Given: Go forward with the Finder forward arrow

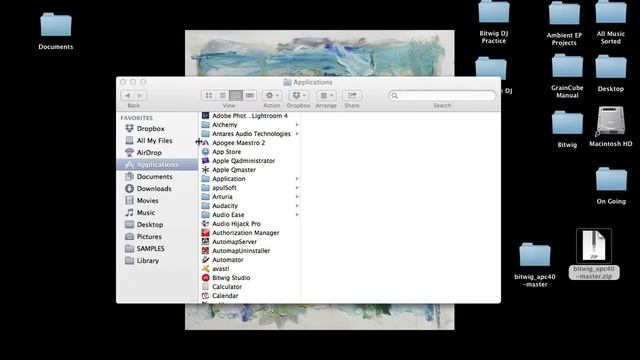Looking at the screenshot, I should click(x=140, y=96).
